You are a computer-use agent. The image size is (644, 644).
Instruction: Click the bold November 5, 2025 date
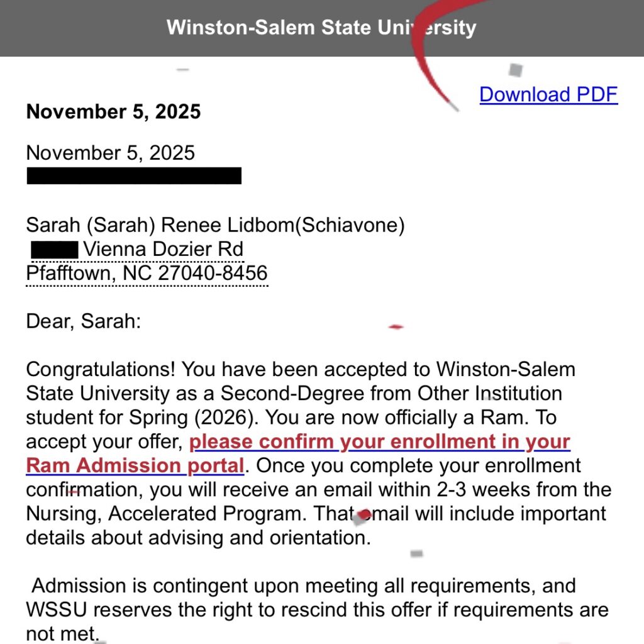[x=113, y=112]
